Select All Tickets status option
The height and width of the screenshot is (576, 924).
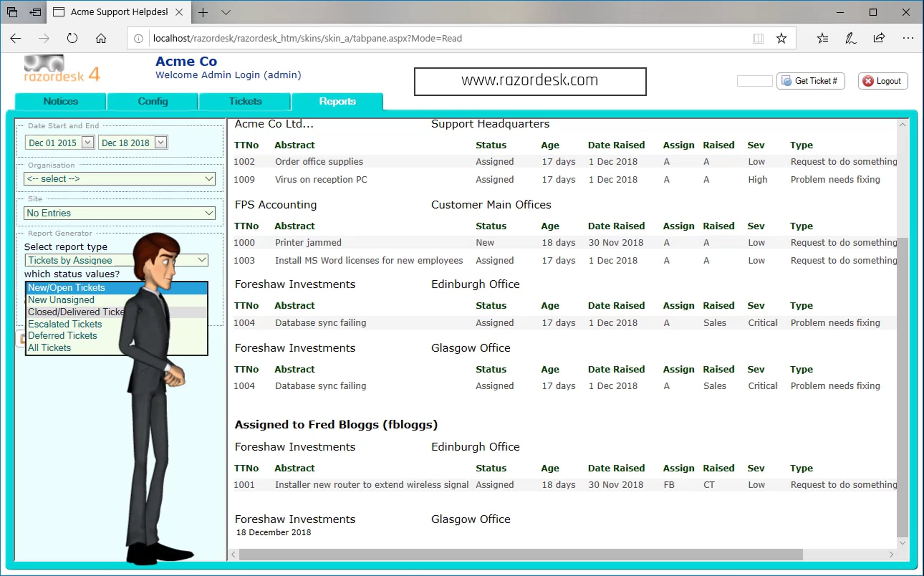(x=116, y=348)
